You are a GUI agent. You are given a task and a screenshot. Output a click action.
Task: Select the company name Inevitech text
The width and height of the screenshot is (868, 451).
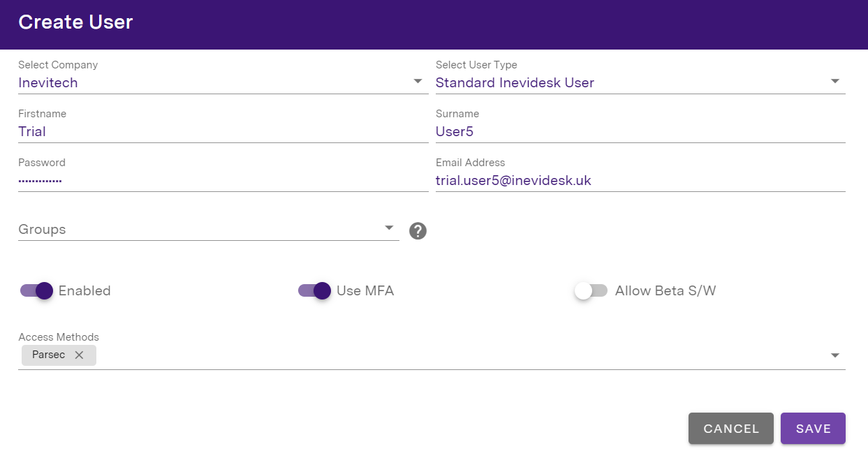47,82
